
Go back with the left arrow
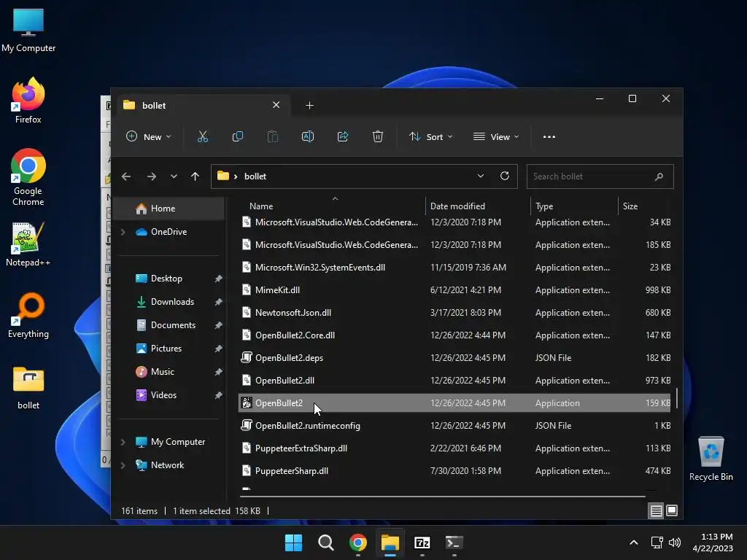click(x=126, y=176)
